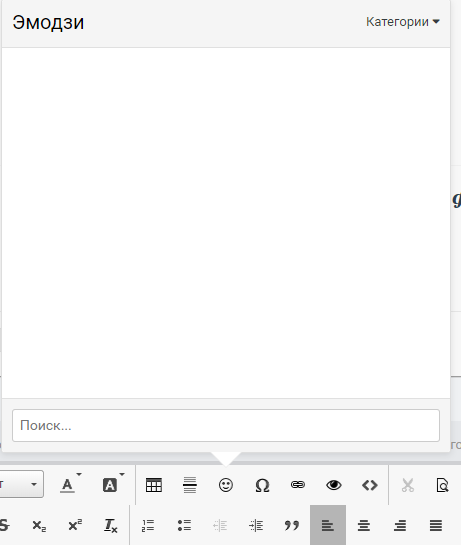Open the source code view icon

tap(370, 485)
